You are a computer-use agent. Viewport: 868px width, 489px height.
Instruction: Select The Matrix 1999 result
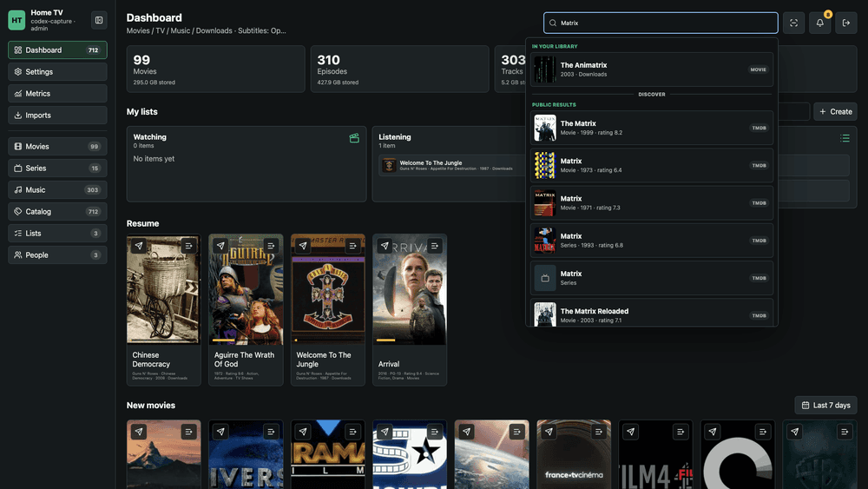point(652,128)
